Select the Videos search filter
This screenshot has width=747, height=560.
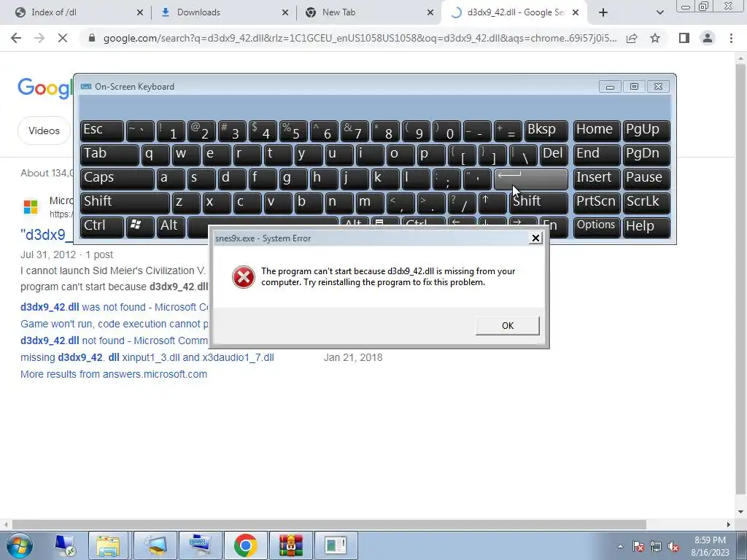pyautogui.click(x=44, y=131)
